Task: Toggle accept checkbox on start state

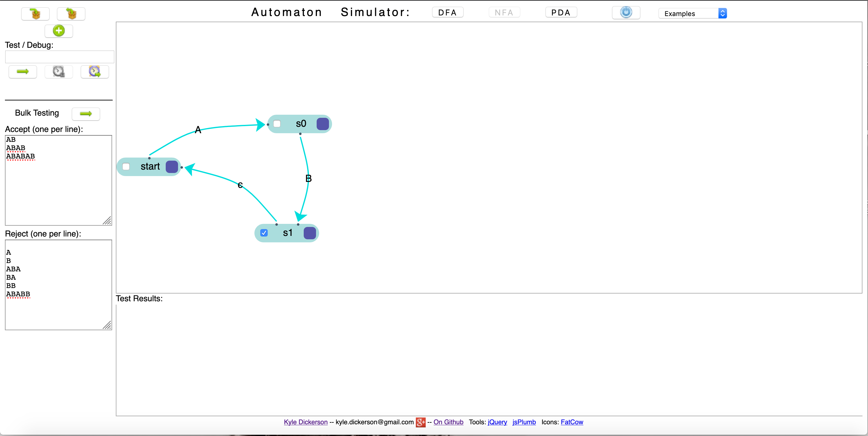Action: [x=126, y=167]
